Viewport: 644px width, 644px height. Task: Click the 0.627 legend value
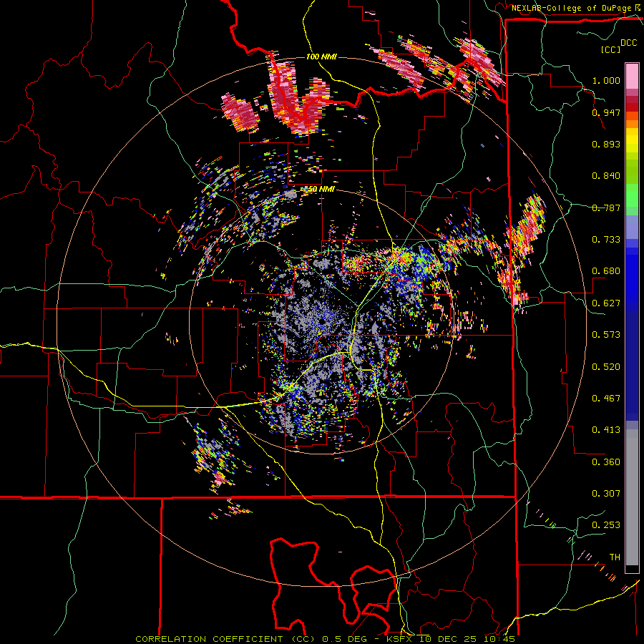(606, 303)
